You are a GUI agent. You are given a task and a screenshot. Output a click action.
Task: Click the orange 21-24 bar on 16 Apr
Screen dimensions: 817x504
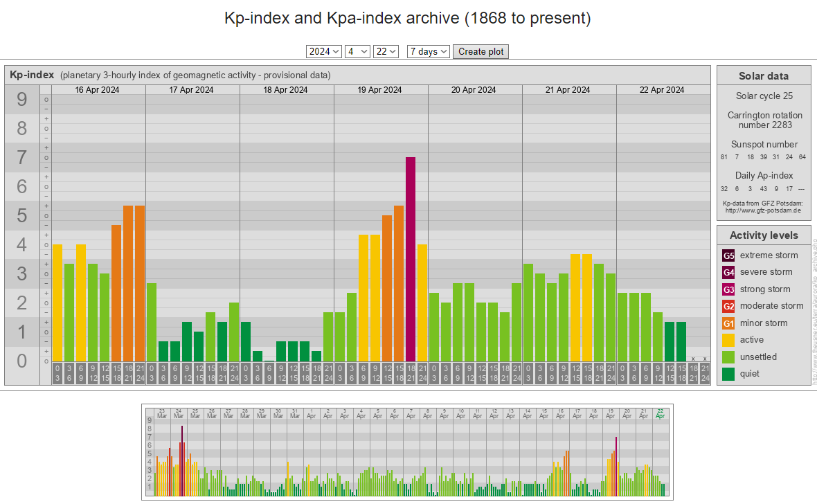[x=140, y=284]
